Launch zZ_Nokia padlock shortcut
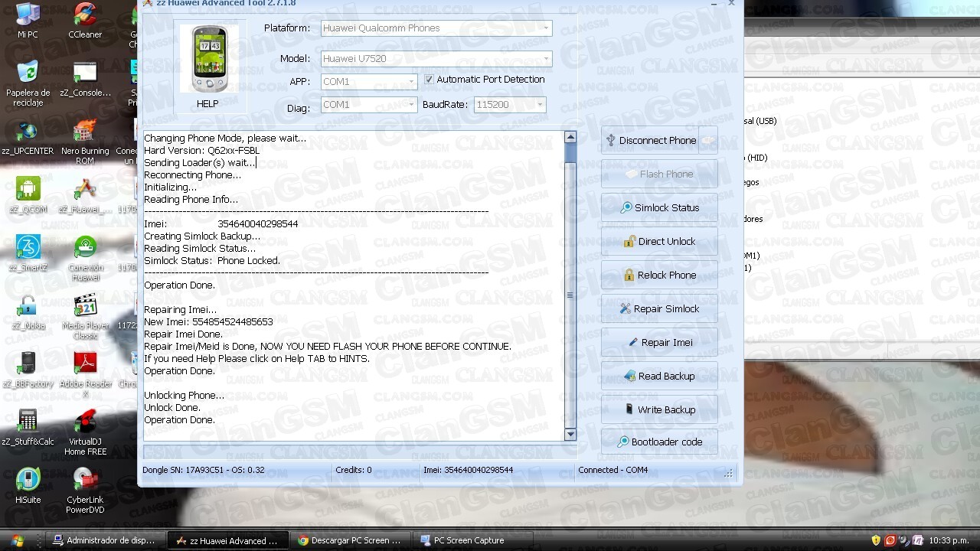This screenshot has width=980, height=551. [x=28, y=312]
